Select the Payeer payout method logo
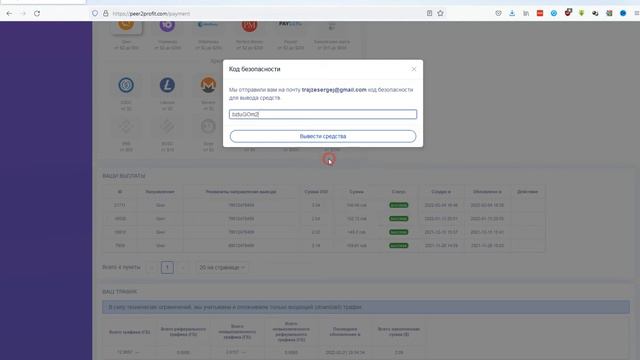This screenshot has width=640, height=360. coord(290,24)
